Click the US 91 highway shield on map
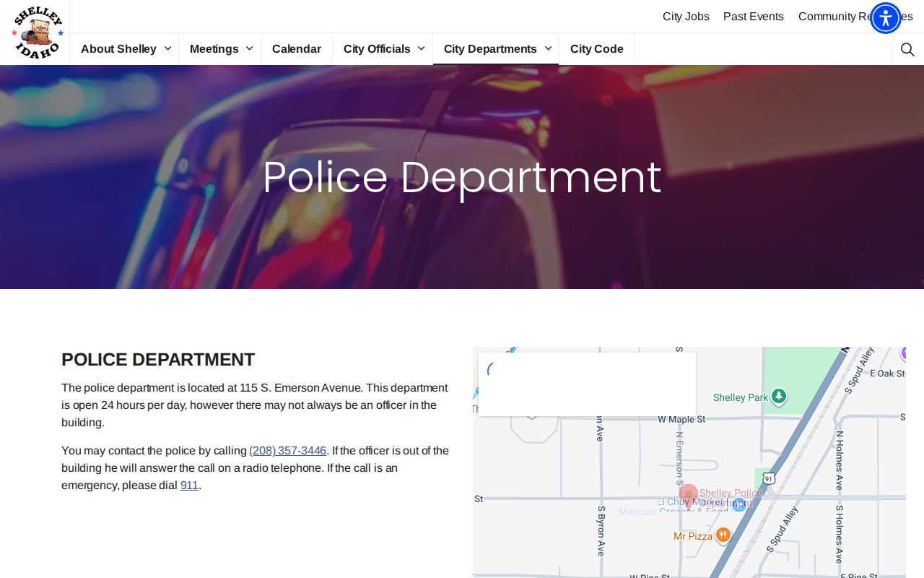 (769, 478)
